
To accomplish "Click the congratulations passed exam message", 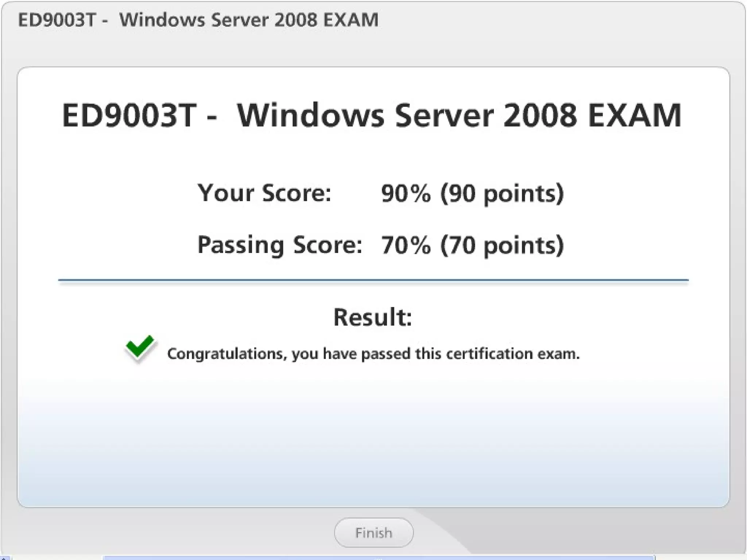I will coord(373,354).
